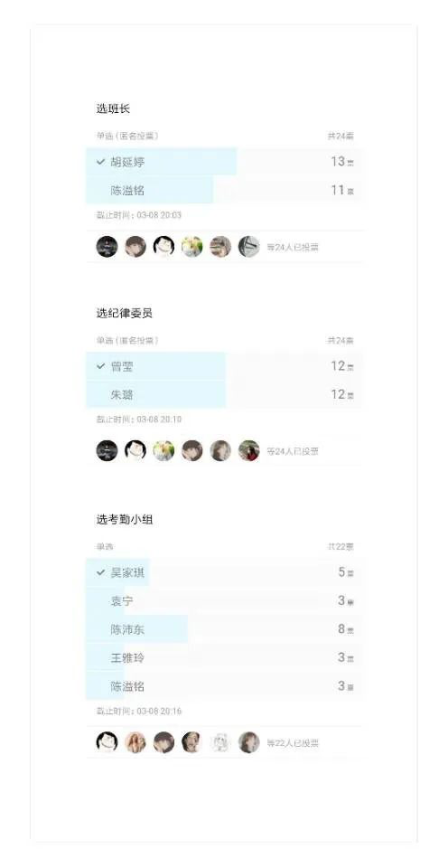Click the 13票 count for 胡延婷
Screen dimensions: 448x868
(x=342, y=162)
